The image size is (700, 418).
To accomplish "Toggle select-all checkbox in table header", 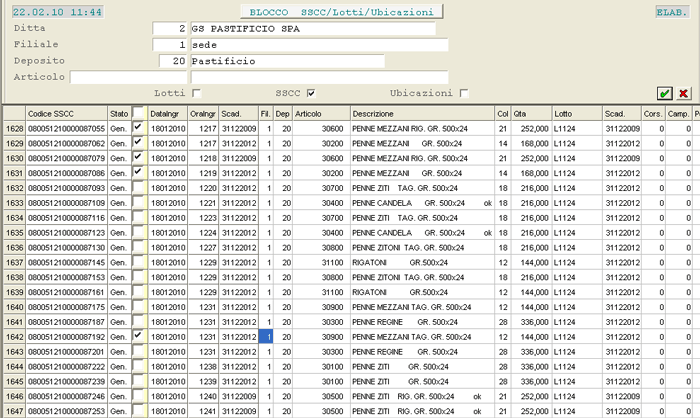I will [x=139, y=112].
